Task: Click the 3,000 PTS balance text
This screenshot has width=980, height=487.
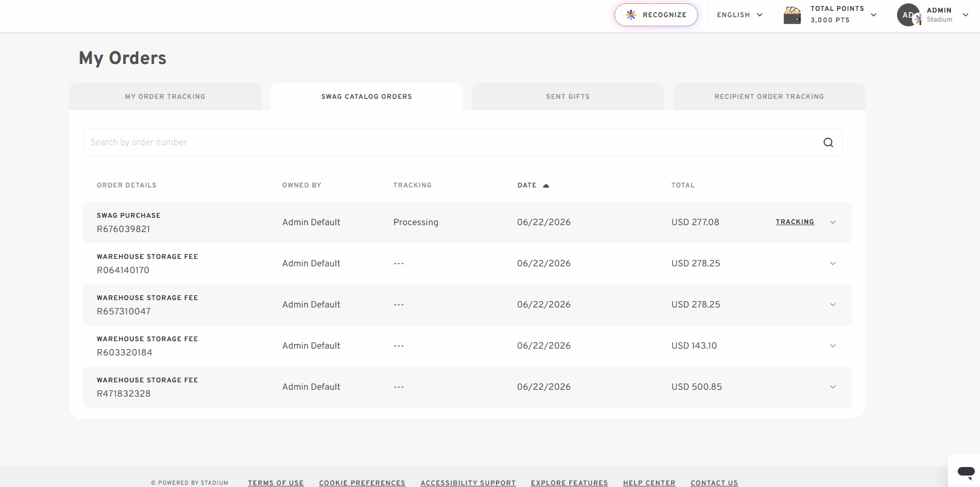Action: (x=830, y=20)
